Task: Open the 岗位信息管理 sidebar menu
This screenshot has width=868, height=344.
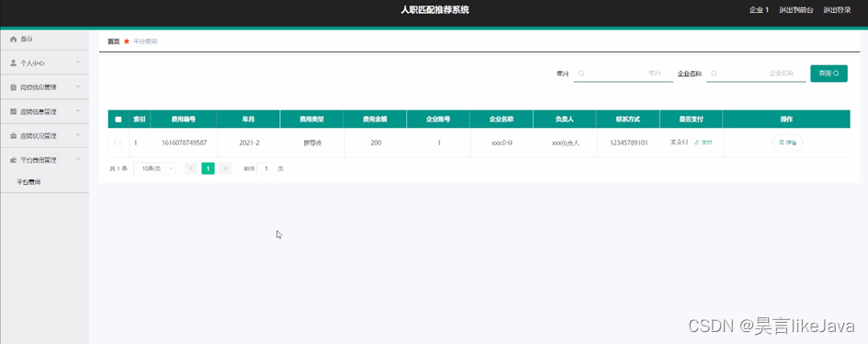Action: click(44, 87)
